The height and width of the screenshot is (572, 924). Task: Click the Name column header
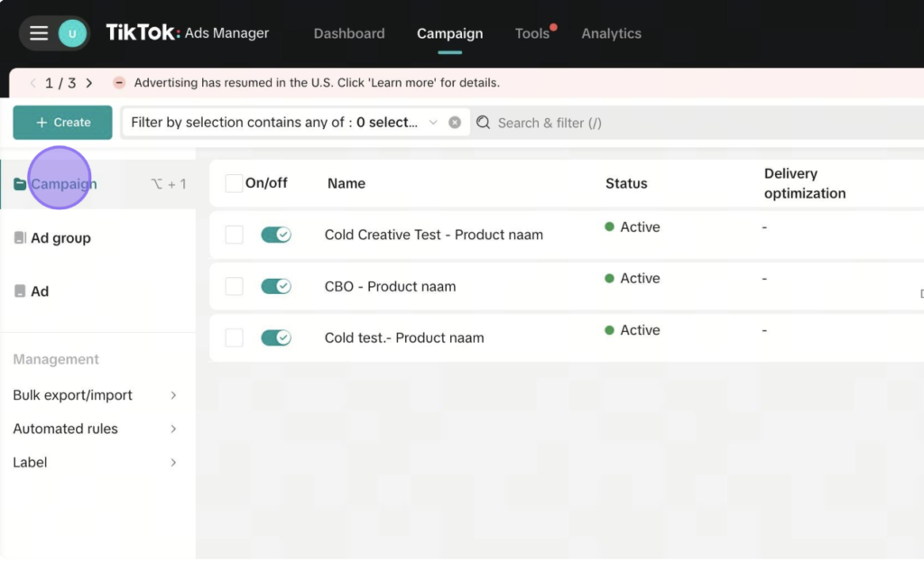click(346, 183)
